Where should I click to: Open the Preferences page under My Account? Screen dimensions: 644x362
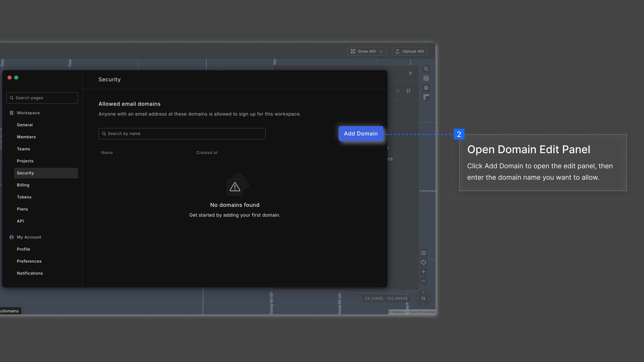29,261
